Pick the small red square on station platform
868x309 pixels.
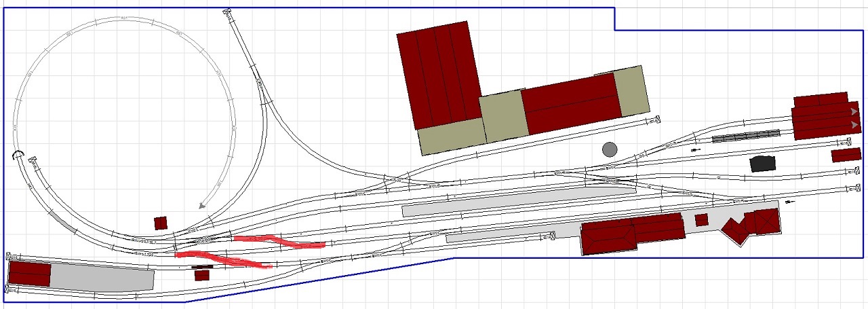coord(702,220)
